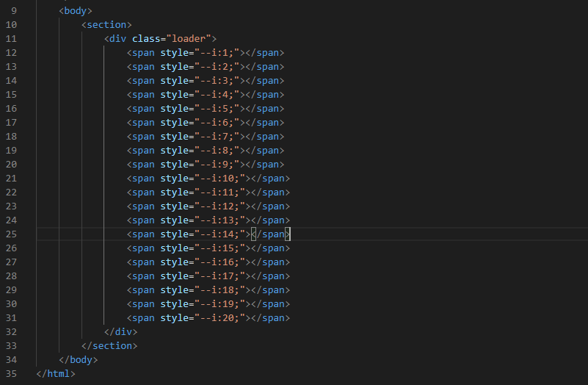Click the closing body tag
This screenshot has width=588, height=385.
(x=79, y=360)
